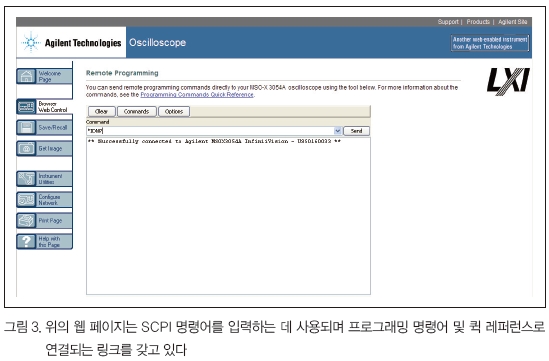Click the Support link in top bar
This screenshot has width=549, height=361.
click(448, 22)
